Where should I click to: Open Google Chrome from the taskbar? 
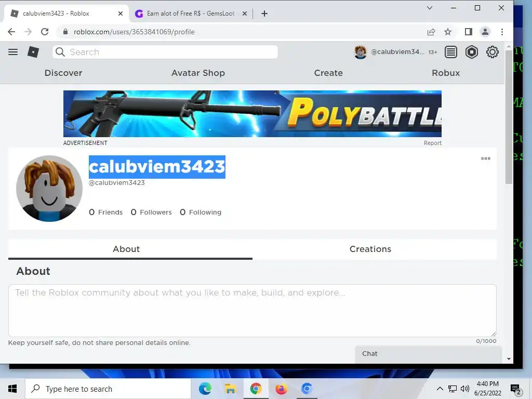pyautogui.click(x=256, y=389)
